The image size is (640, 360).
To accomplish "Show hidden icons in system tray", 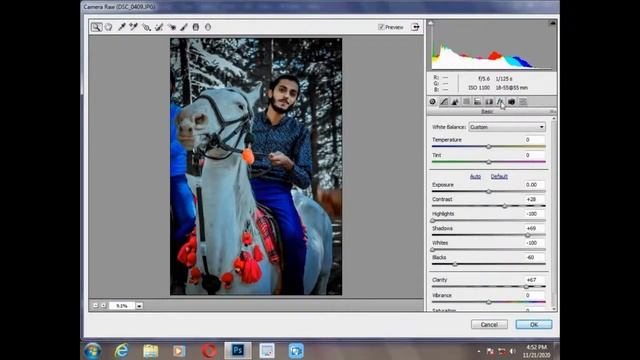I will point(479,351).
